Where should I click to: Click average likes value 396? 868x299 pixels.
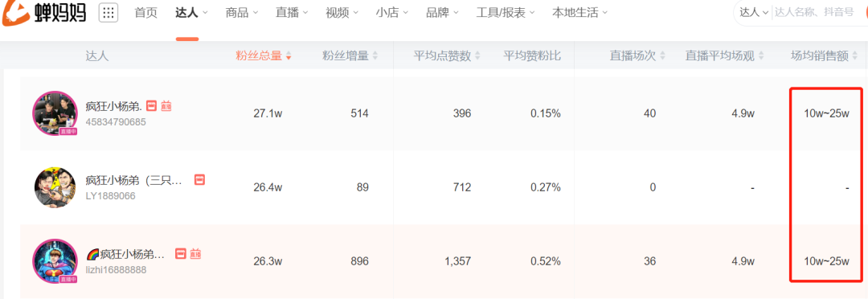461,113
